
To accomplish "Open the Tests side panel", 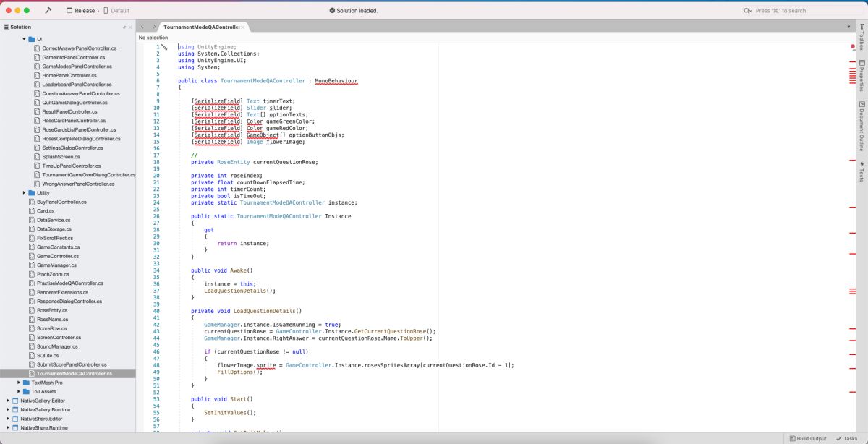I will click(x=861, y=171).
